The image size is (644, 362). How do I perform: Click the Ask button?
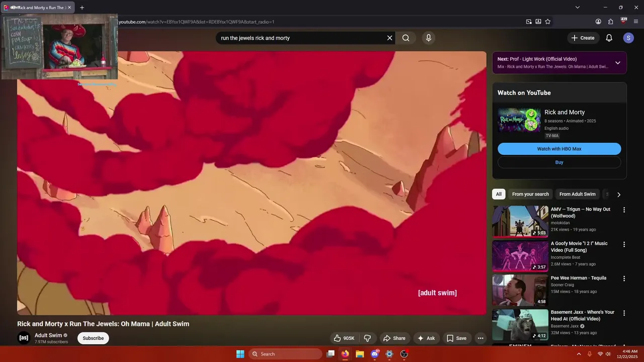pos(426,338)
